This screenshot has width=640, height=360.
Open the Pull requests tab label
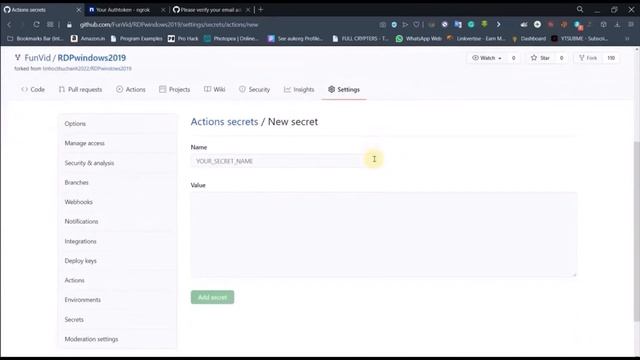85,89
